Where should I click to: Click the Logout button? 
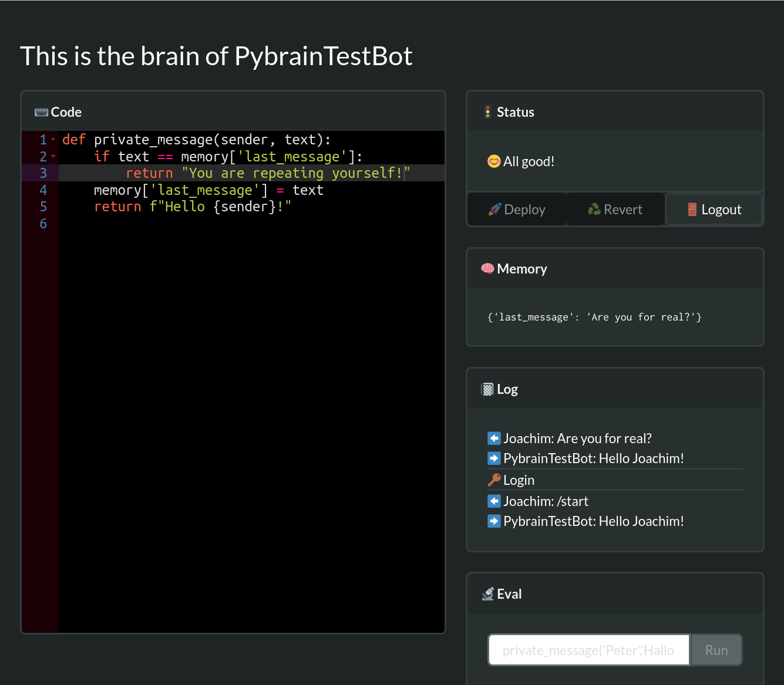tap(714, 210)
